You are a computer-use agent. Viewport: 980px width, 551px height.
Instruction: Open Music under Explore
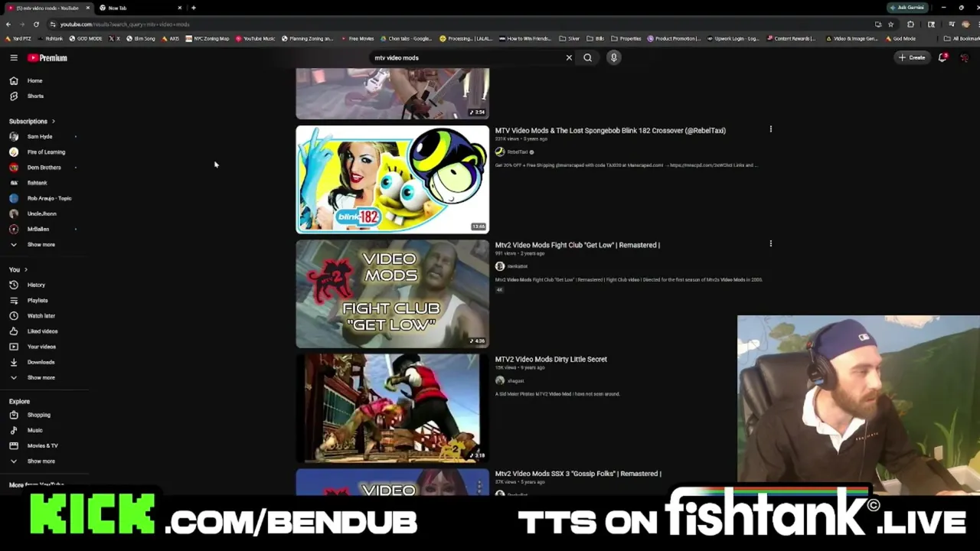tap(27, 430)
